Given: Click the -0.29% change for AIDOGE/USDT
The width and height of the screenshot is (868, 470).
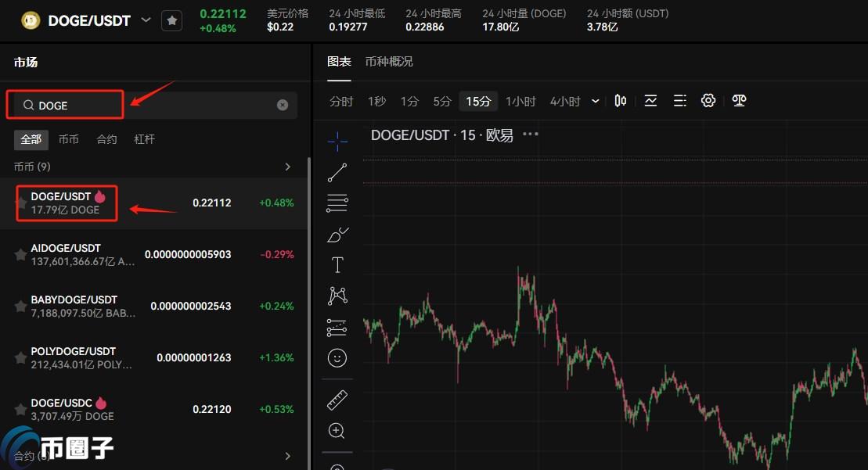Looking at the screenshot, I should click(277, 254).
